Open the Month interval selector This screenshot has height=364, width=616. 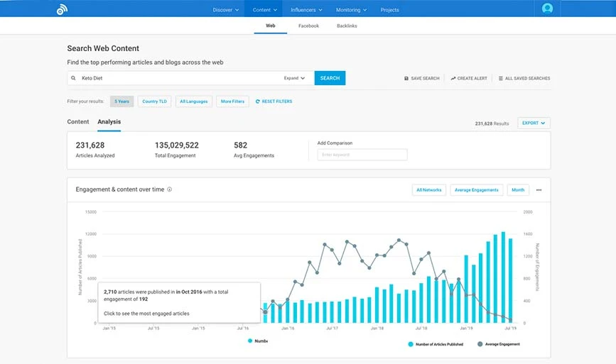(518, 190)
